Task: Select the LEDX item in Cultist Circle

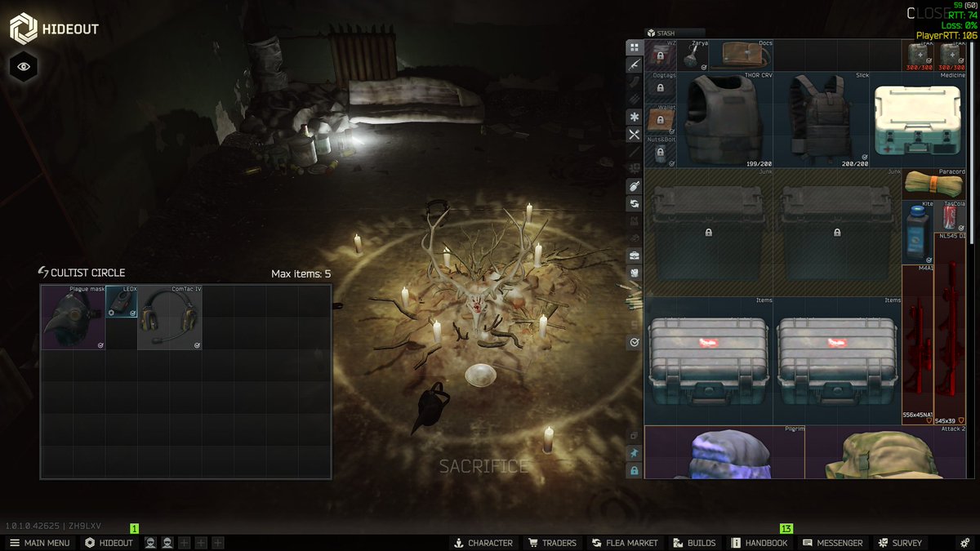Action: pos(121,301)
